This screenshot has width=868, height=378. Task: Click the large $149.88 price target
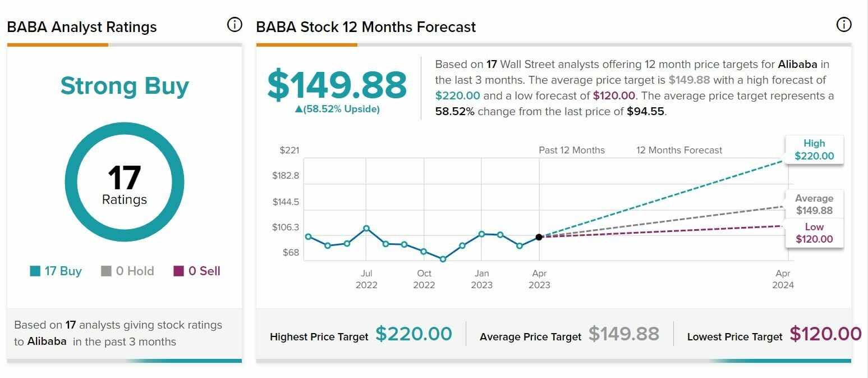click(x=337, y=85)
